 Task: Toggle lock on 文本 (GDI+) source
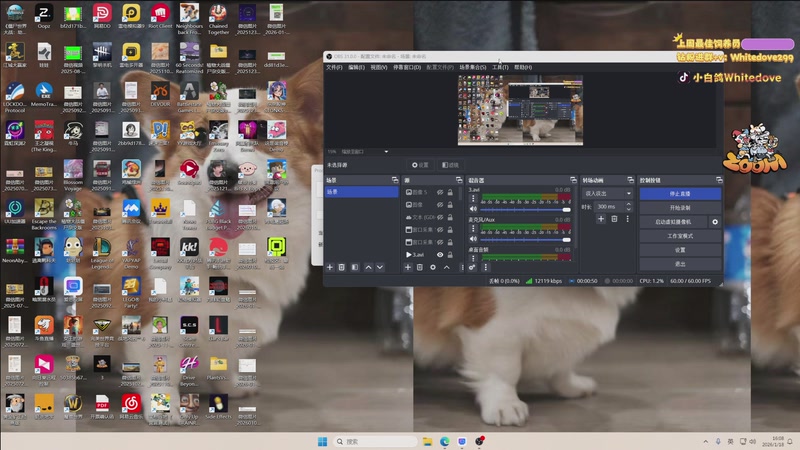(x=450, y=217)
